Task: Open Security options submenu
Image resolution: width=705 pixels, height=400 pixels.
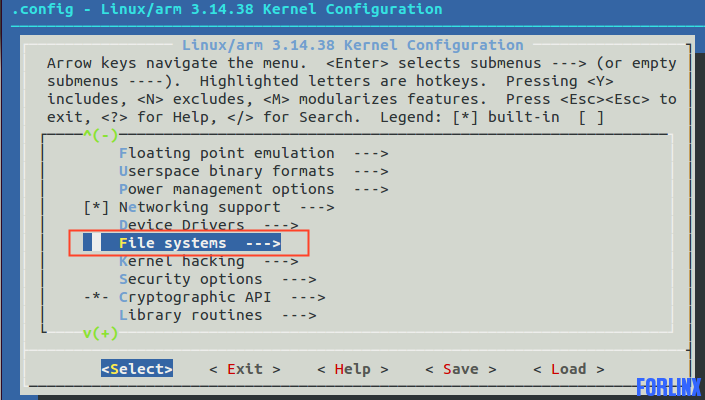Action: (x=218, y=279)
